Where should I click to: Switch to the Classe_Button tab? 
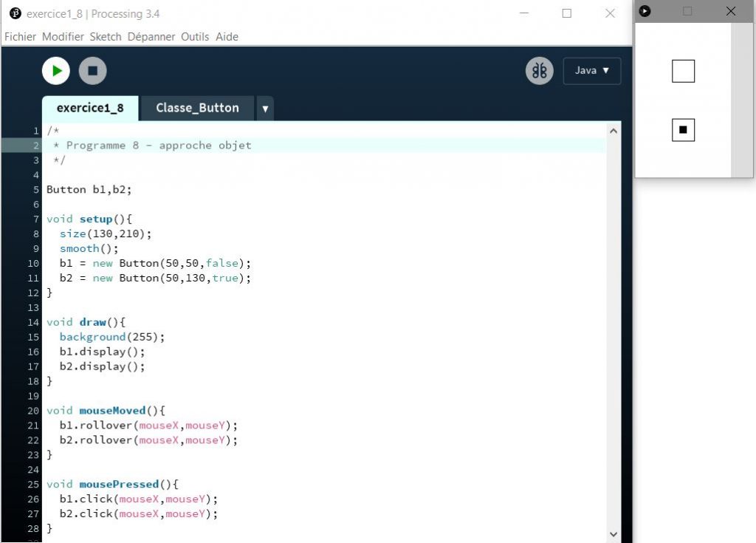coord(197,108)
